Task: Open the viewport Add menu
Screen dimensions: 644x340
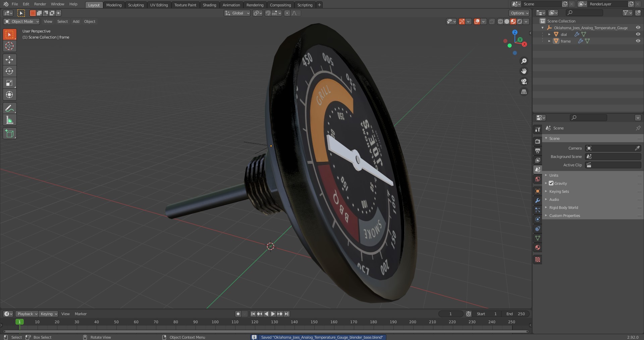Action: click(x=76, y=21)
